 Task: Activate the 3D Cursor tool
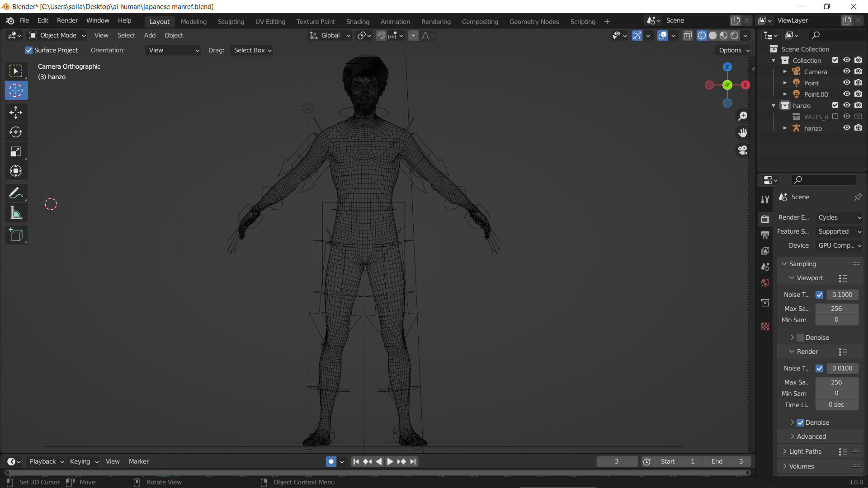pyautogui.click(x=16, y=90)
